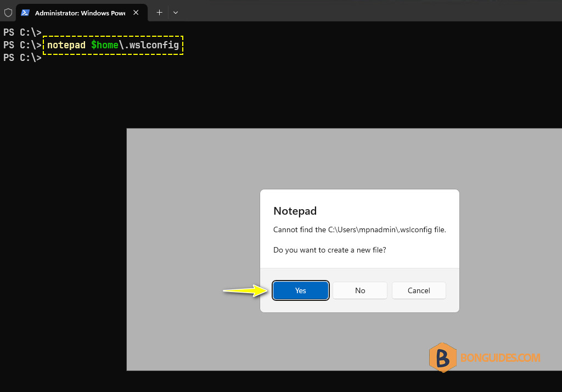This screenshot has width=562, height=392.
Task: Expand the terminal profile dropdown chevron
Action: [176, 13]
